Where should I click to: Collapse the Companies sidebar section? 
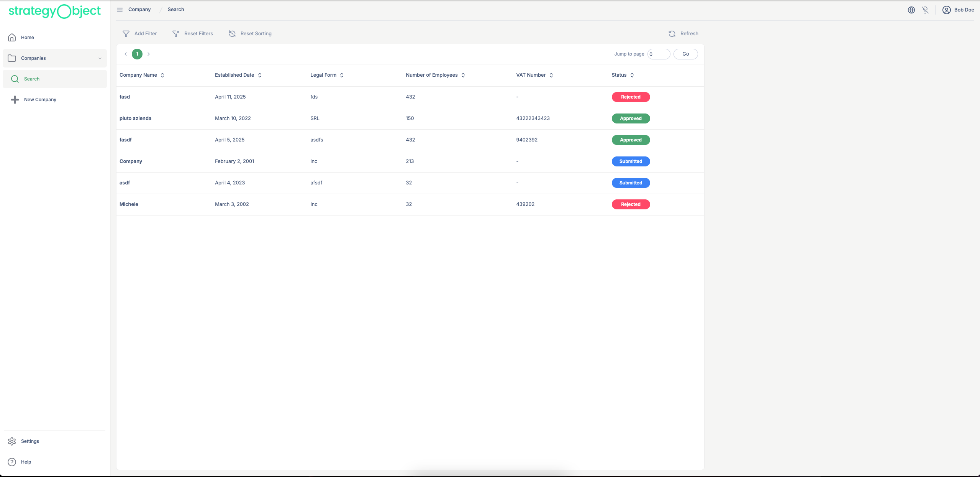[x=100, y=58]
